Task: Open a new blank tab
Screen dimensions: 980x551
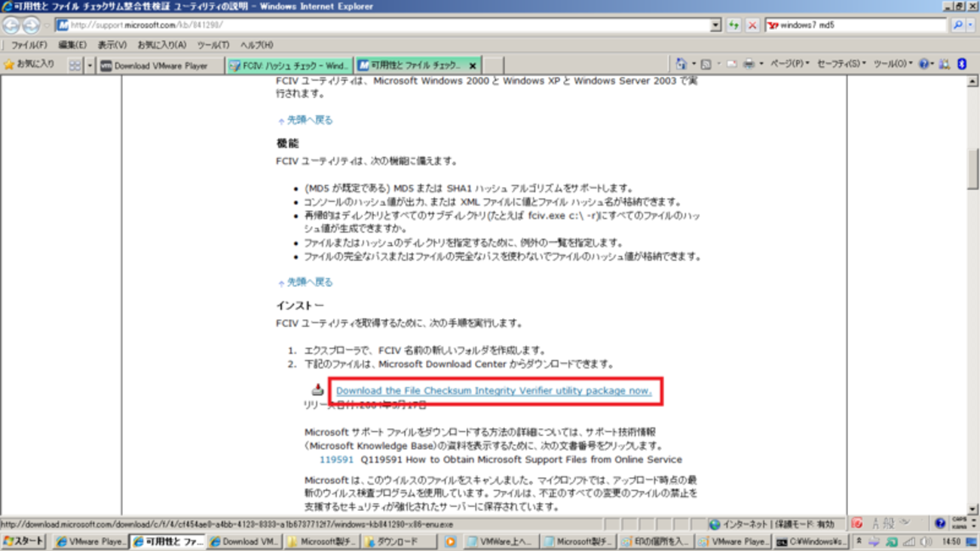Action: coord(493,66)
